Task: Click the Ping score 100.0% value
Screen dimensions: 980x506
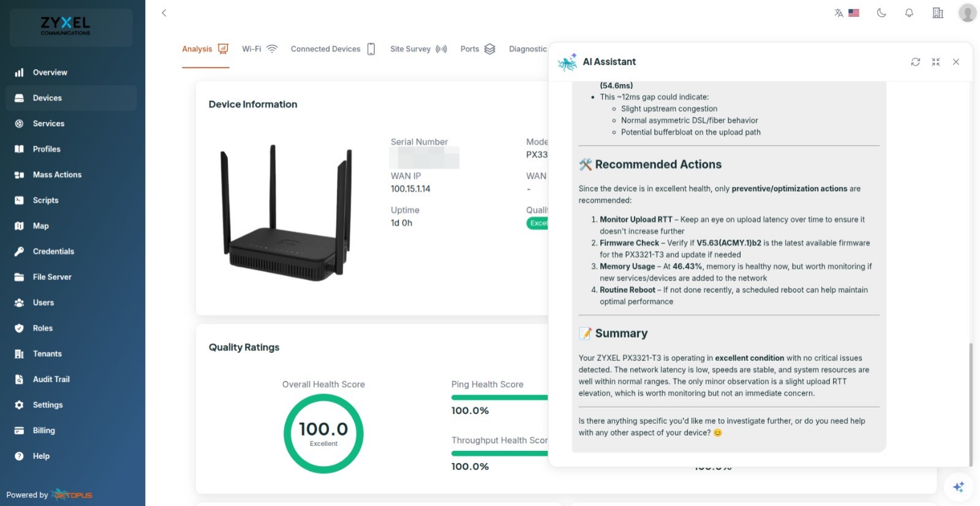Action: tap(470, 410)
